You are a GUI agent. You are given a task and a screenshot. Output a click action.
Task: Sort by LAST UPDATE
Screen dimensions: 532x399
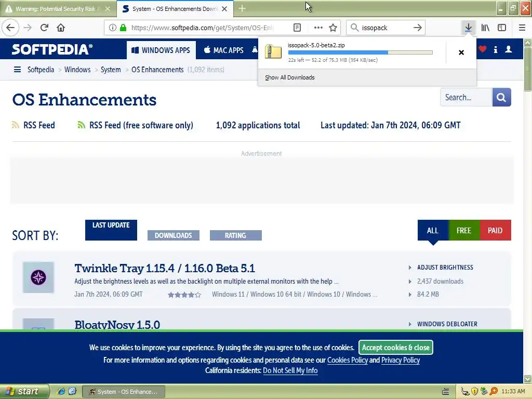click(111, 230)
